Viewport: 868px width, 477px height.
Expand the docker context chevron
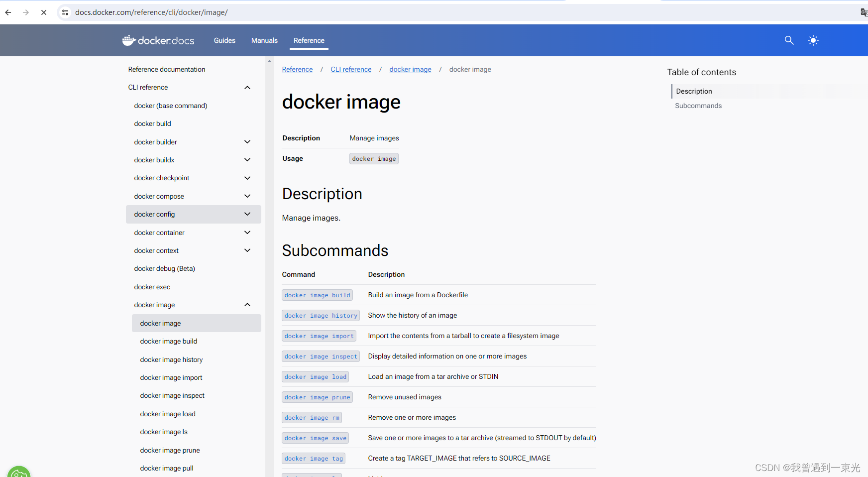coord(247,250)
